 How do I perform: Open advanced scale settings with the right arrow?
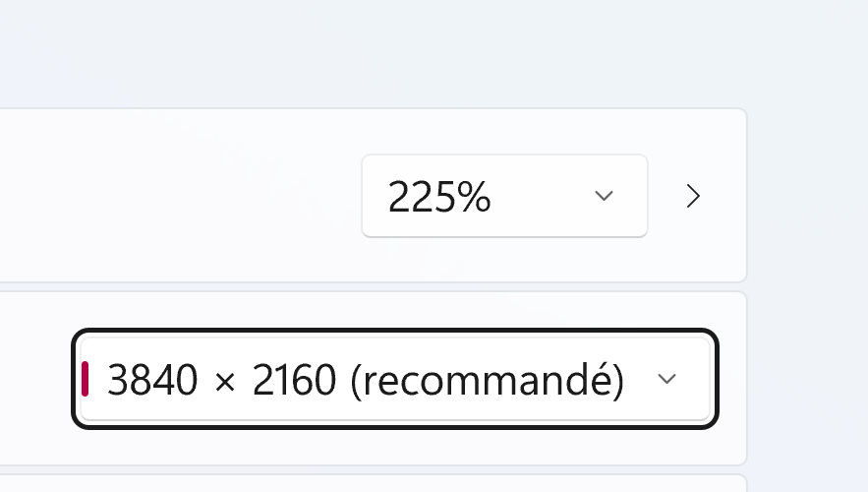[693, 196]
